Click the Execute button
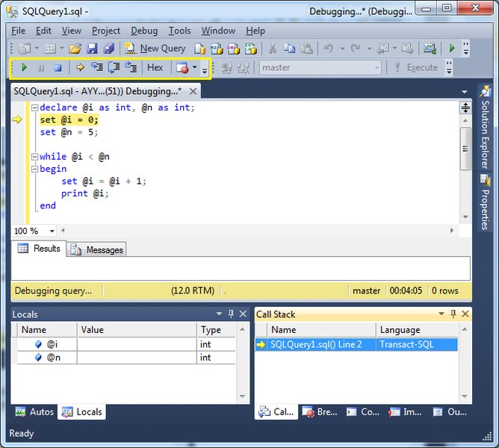Image resolution: width=499 pixels, height=448 pixels. click(x=416, y=67)
